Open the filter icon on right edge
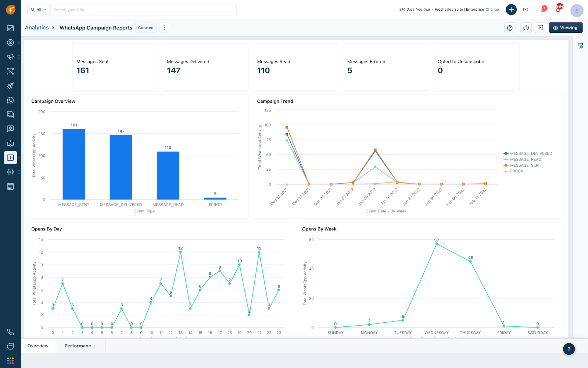Screen dimensions: 588x368 [580, 46]
